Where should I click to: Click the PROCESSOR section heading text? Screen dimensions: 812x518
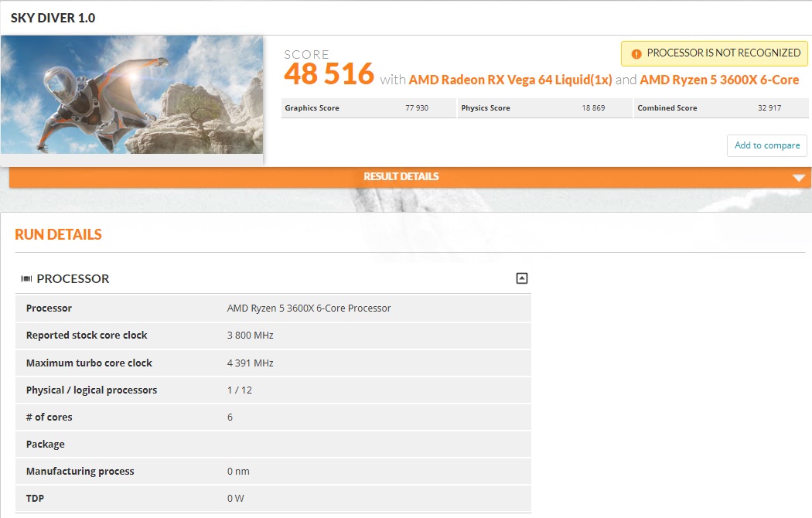(x=73, y=279)
